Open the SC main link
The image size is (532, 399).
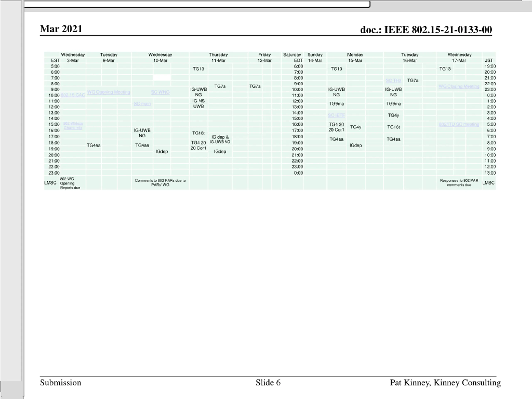(x=142, y=104)
